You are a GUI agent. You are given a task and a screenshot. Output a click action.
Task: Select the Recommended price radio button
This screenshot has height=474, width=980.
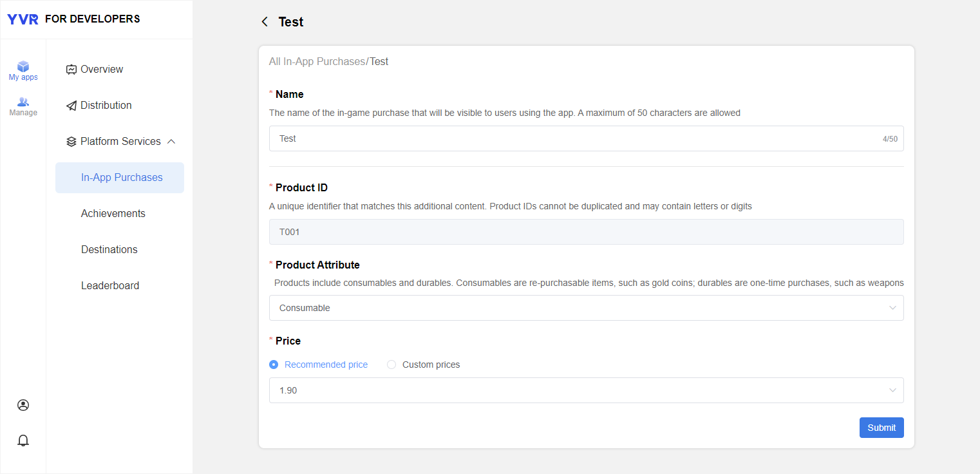(274, 365)
